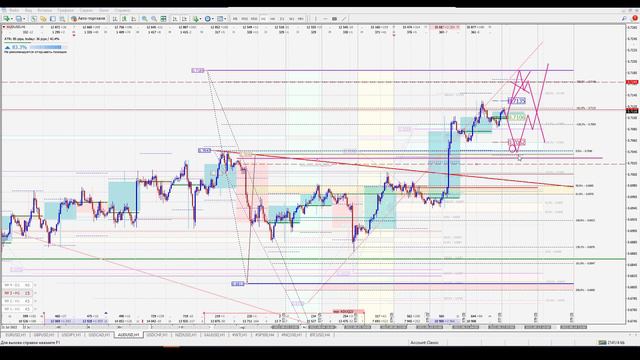Toggle the Авто-торговля (AutoTrading) button
Viewport: 640px width, 360px height.
click(x=88, y=19)
